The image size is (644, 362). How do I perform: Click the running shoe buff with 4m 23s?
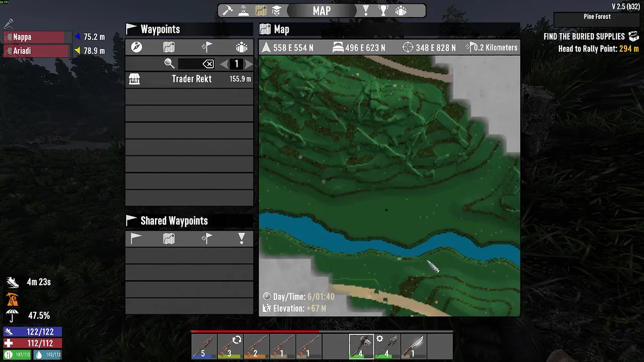point(12,282)
